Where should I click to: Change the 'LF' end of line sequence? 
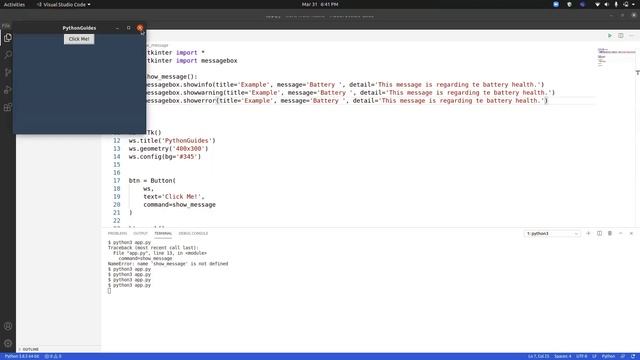[x=594, y=356]
